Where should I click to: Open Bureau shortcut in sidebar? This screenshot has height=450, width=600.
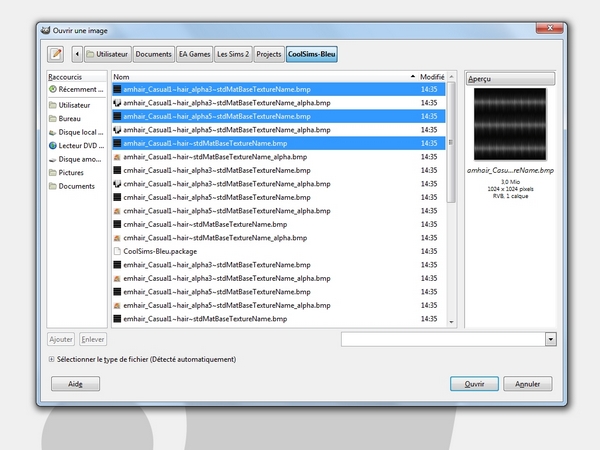[x=77, y=119]
